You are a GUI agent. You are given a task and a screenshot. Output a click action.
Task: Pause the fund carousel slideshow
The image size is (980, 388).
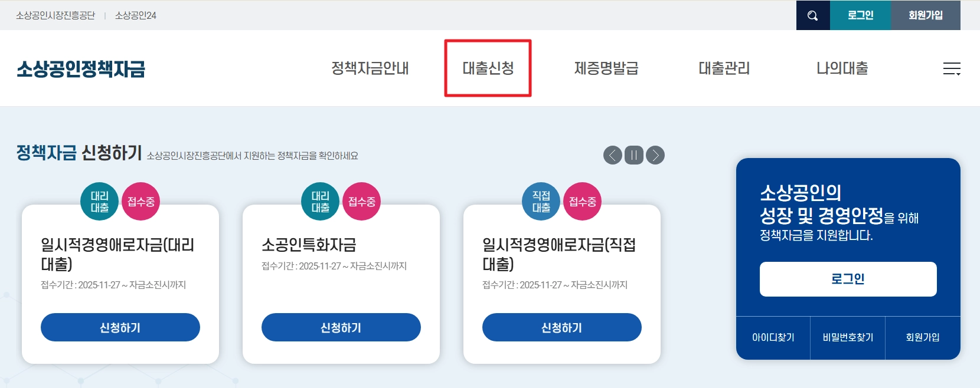(x=634, y=155)
